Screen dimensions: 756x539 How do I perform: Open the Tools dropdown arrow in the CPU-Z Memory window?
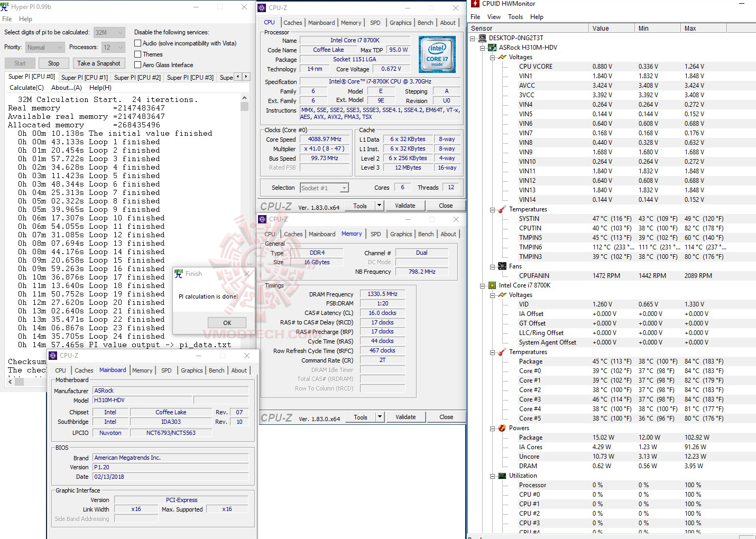pos(380,417)
